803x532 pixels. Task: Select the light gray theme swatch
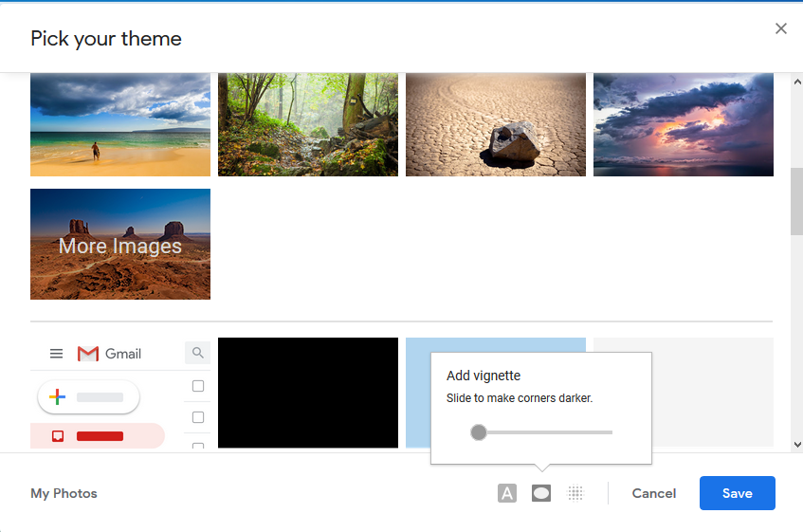(x=712, y=393)
